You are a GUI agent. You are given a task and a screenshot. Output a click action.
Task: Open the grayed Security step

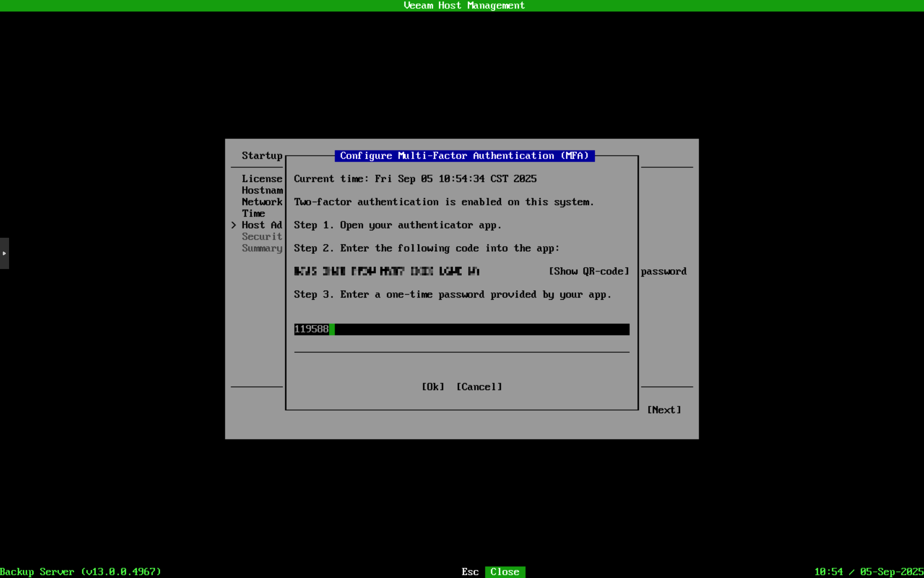tap(262, 237)
